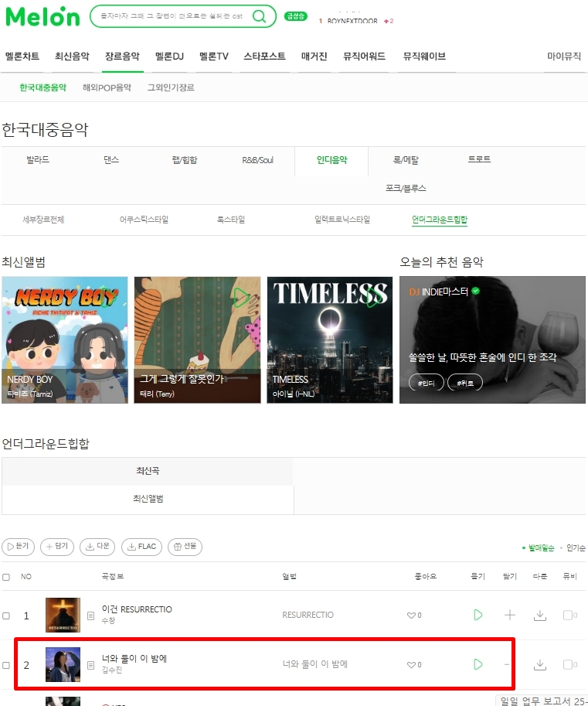Play the 그게 그렇게 잘못인가 album overlay

click(241, 297)
